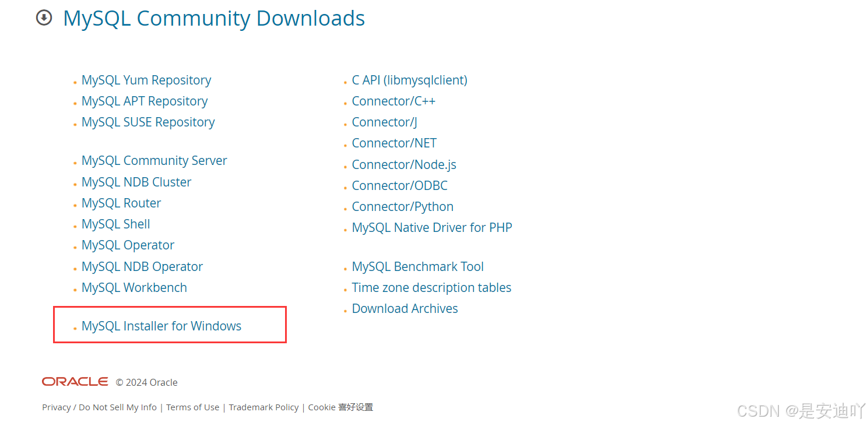Open the Connector/Python link
This screenshot has width=868, height=426.
click(x=403, y=207)
